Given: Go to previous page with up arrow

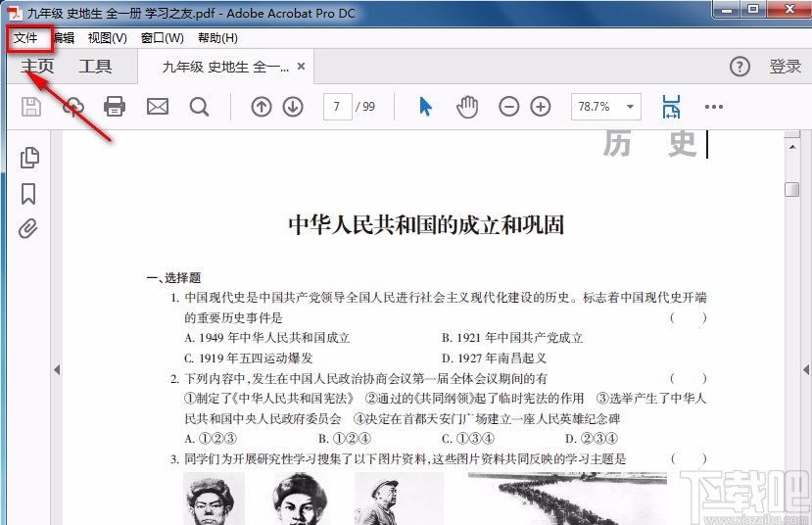Looking at the screenshot, I should (262, 107).
